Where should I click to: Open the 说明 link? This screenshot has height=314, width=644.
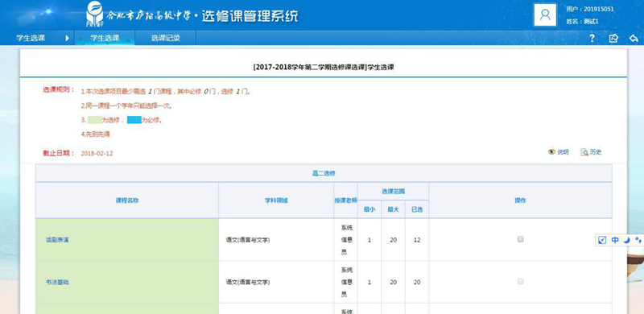click(x=563, y=152)
